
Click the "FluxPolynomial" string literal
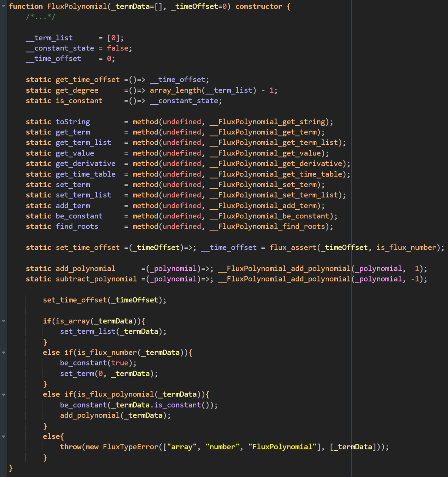pos(282,447)
